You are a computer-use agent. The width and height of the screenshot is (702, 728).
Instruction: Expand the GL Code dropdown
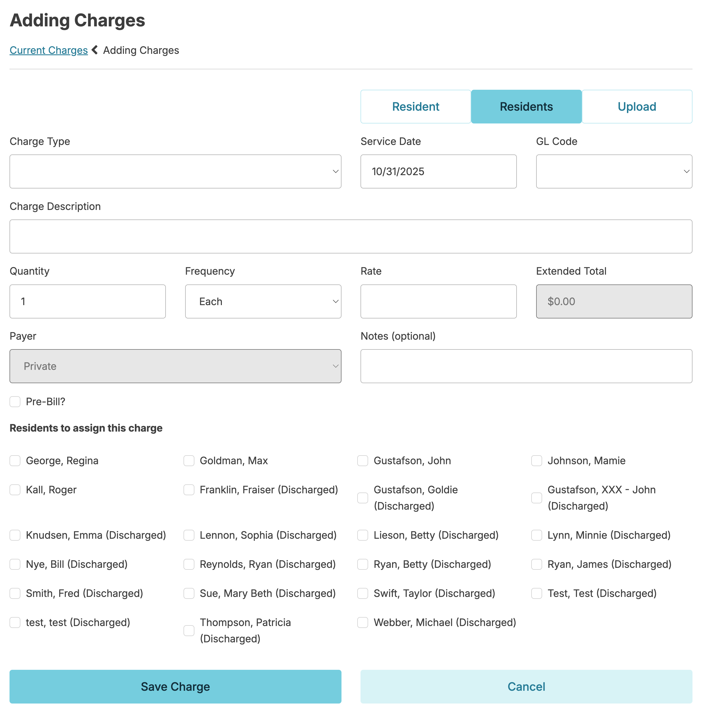click(614, 172)
